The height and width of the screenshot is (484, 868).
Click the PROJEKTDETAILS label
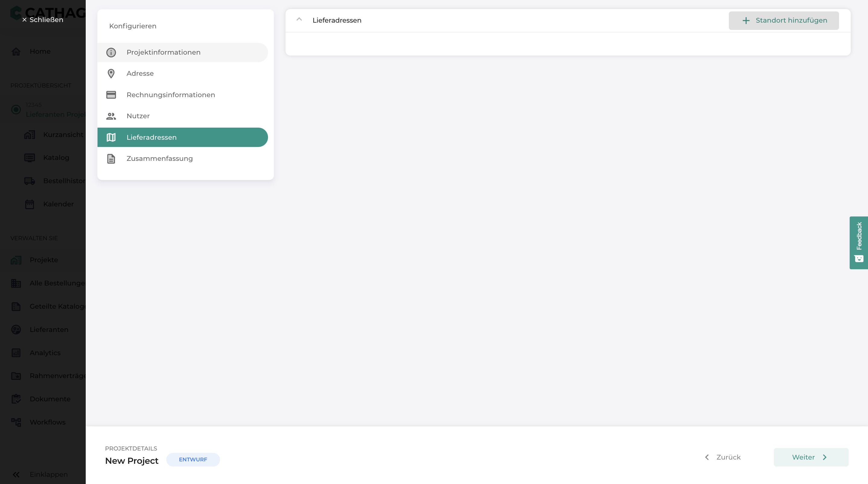click(x=131, y=449)
